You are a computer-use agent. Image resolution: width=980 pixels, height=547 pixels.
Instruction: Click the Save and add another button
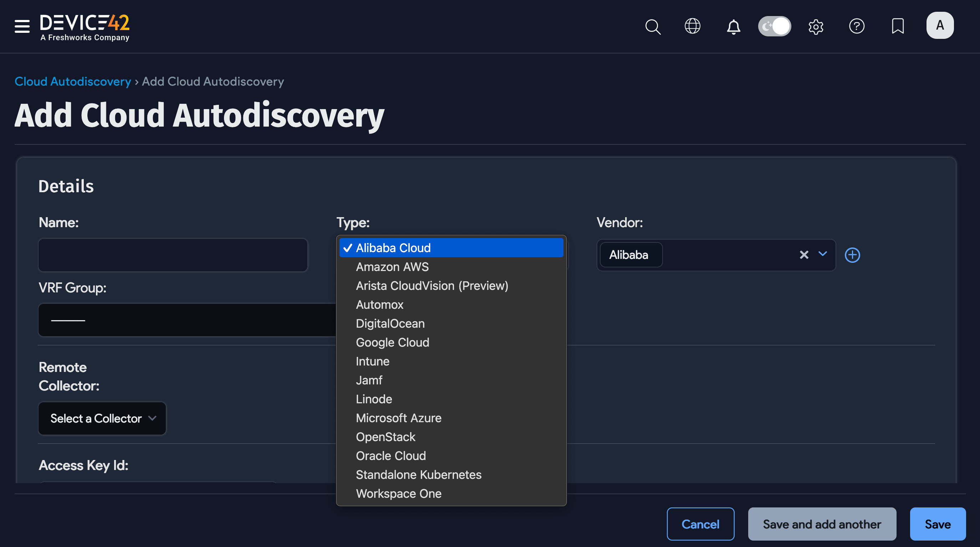821,524
